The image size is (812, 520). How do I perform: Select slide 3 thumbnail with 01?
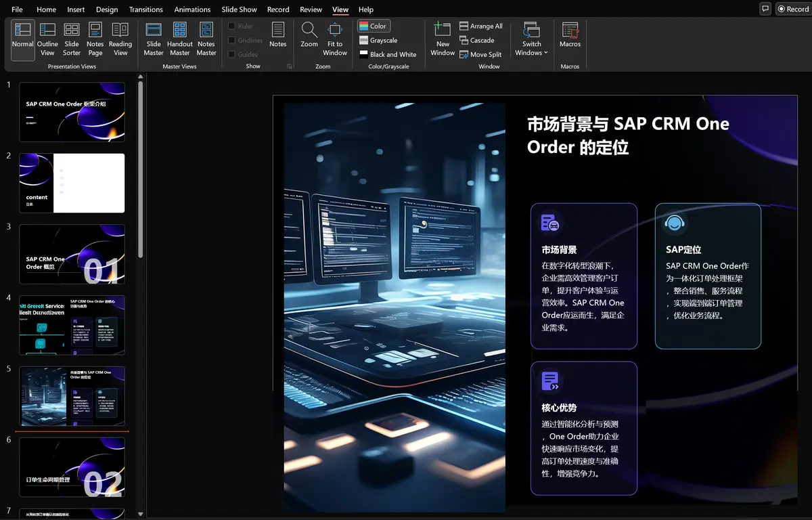72,254
